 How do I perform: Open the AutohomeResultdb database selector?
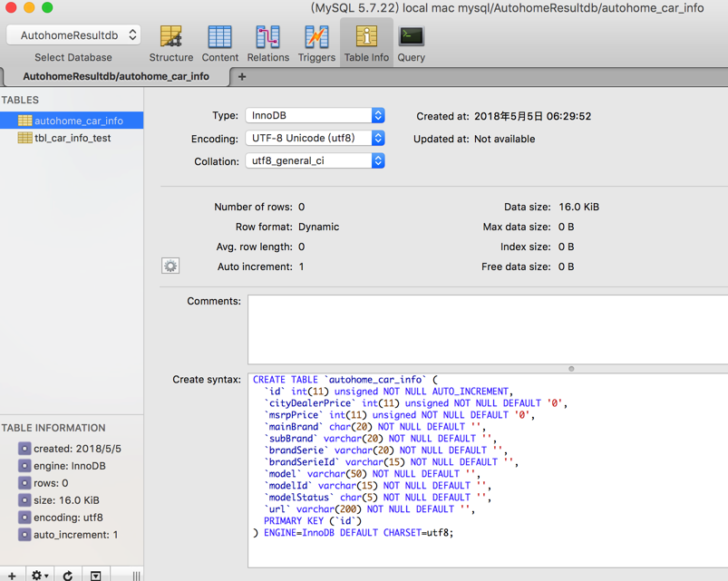(73, 35)
